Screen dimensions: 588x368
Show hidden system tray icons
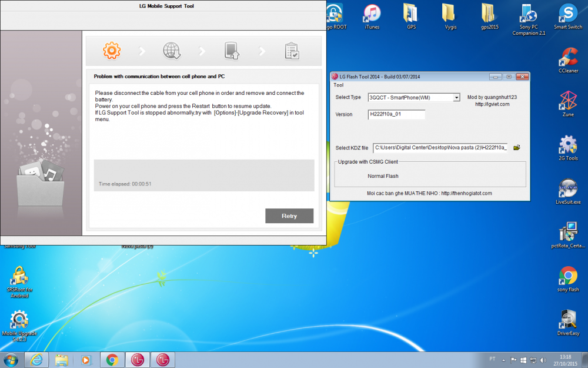(504, 360)
